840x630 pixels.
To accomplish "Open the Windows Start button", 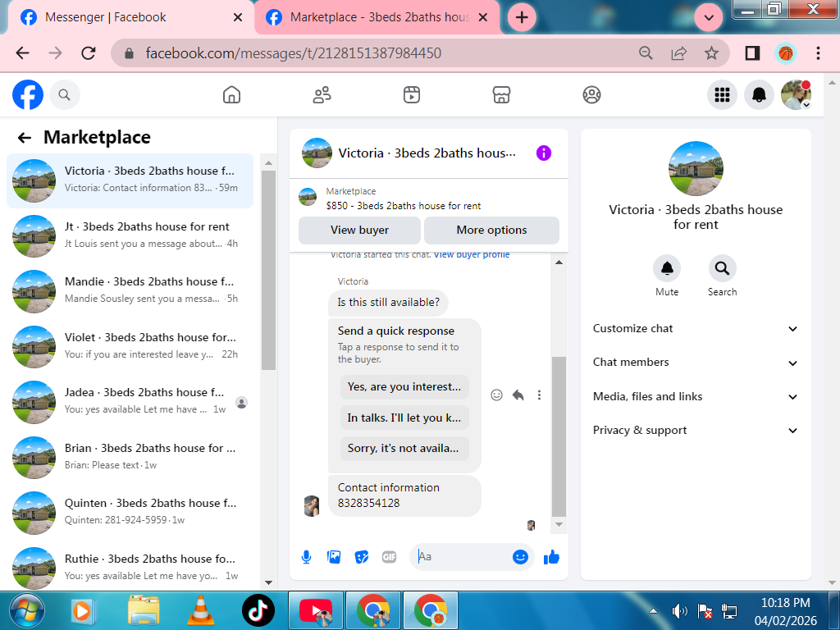I will point(27,610).
